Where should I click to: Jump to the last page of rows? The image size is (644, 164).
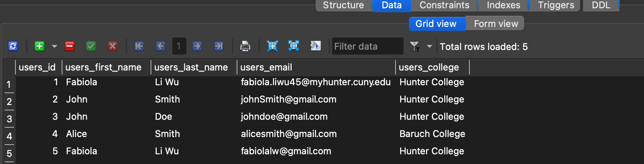click(x=219, y=46)
